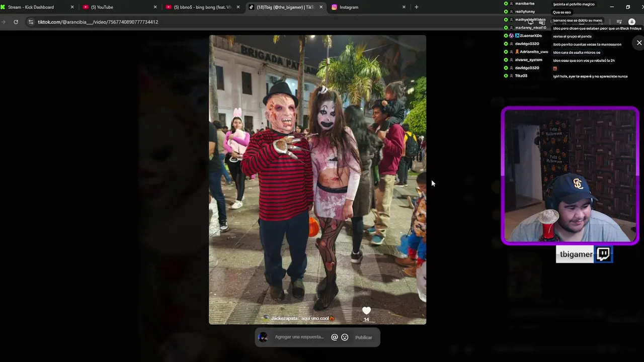The image size is (644, 362).
Task: Click the Instagram favicon on its tab
Action: point(334,7)
